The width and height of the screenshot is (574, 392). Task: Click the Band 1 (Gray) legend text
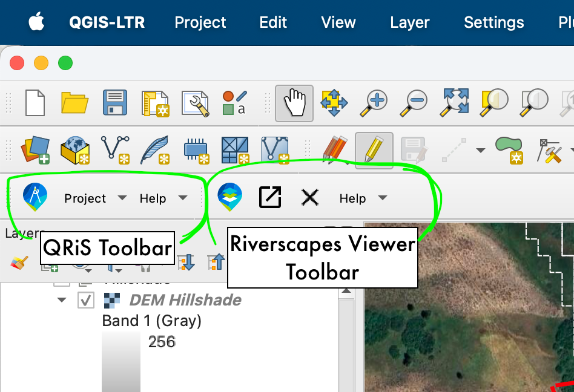click(x=152, y=321)
